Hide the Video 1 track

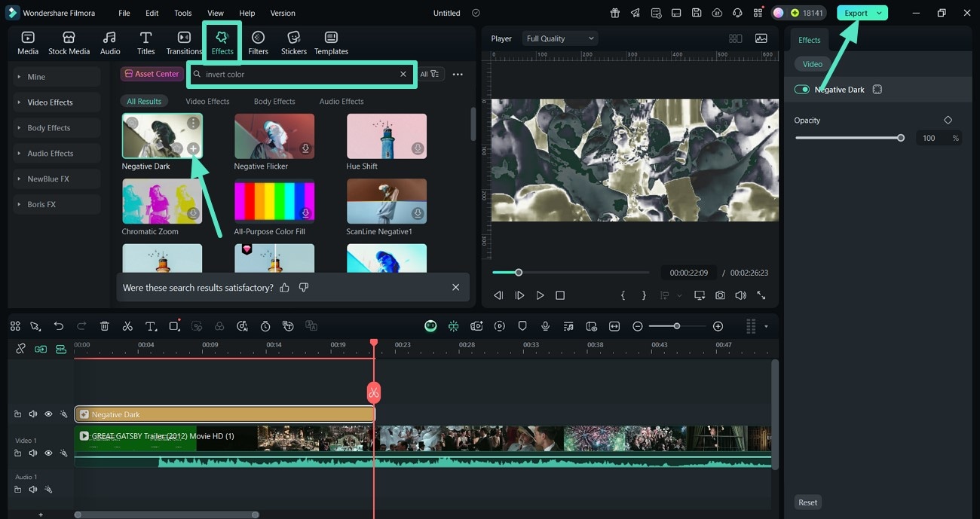coord(48,453)
